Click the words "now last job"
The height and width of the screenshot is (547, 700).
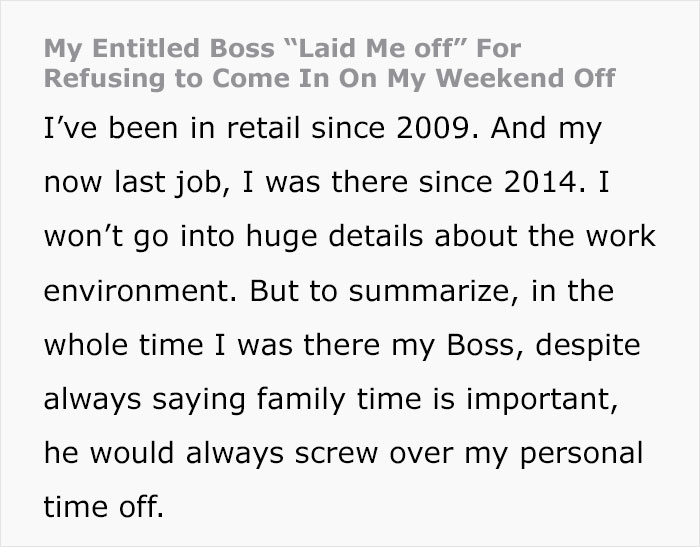[x=124, y=183]
